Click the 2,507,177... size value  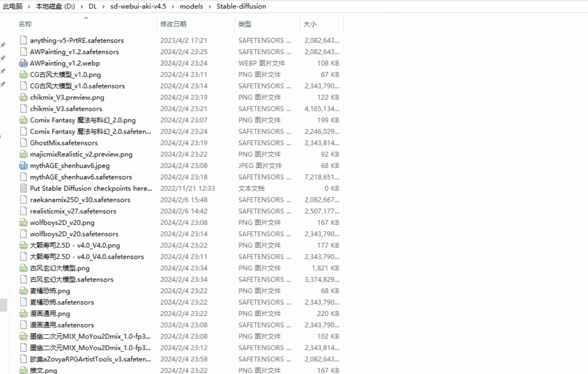point(322,211)
